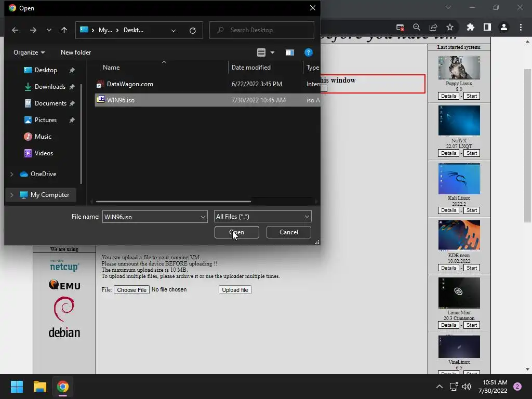532x399 pixels.
Task: Go back in the Open dialog
Action: coord(15,30)
